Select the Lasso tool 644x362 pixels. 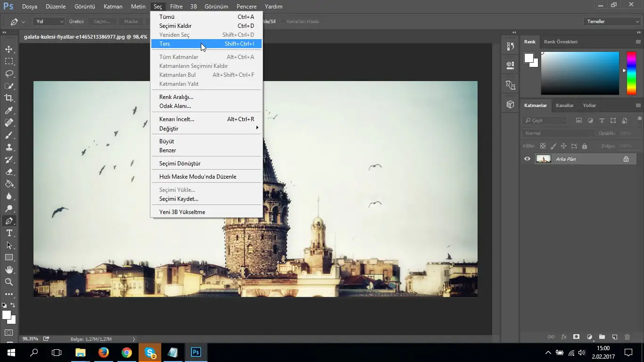pyautogui.click(x=9, y=74)
